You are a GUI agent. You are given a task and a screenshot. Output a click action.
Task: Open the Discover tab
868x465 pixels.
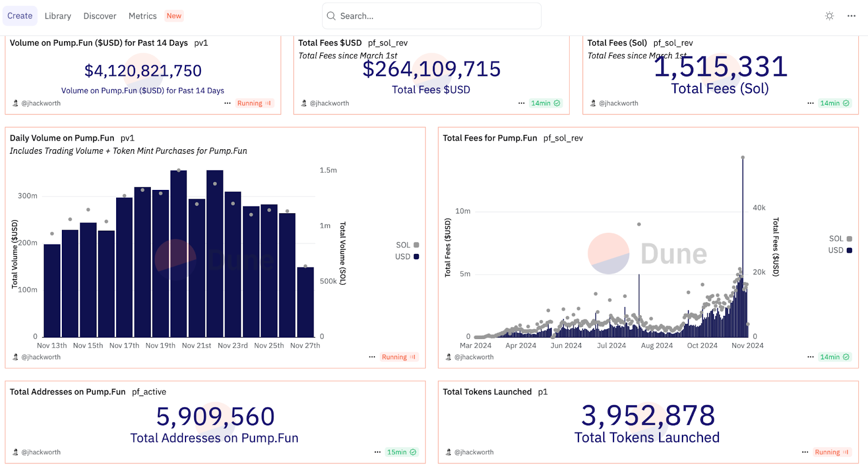point(100,16)
